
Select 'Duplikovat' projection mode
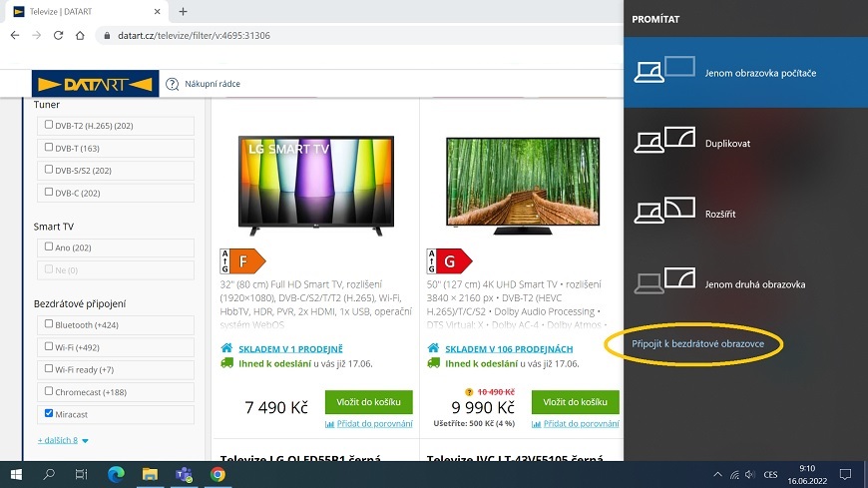[745, 143]
